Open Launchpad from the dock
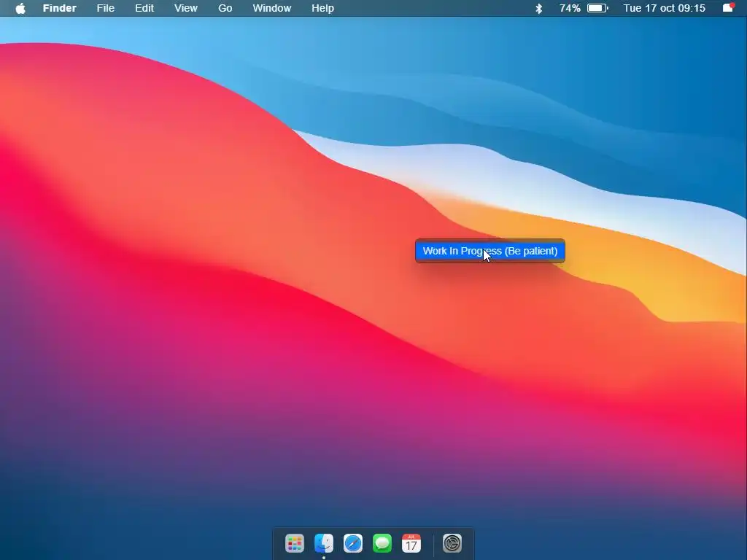The image size is (747, 560). click(295, 543)
